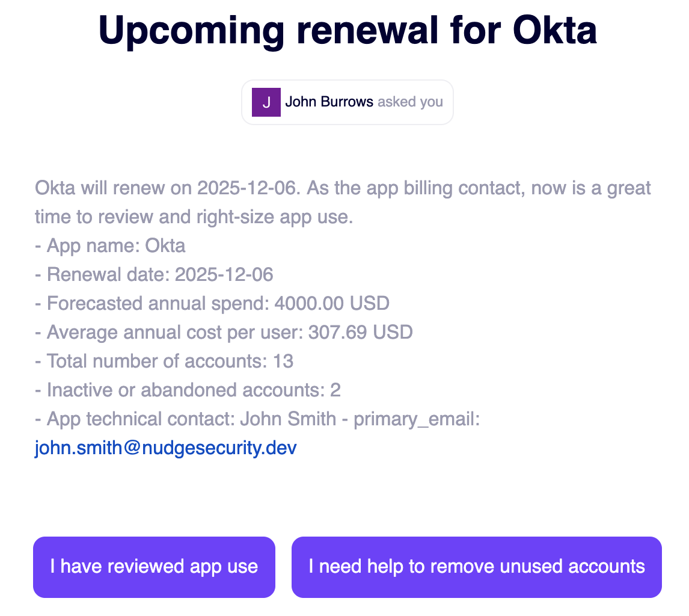Click the total number of accounts line
Screen dimensions: 689x616
[x=164, y=362]
